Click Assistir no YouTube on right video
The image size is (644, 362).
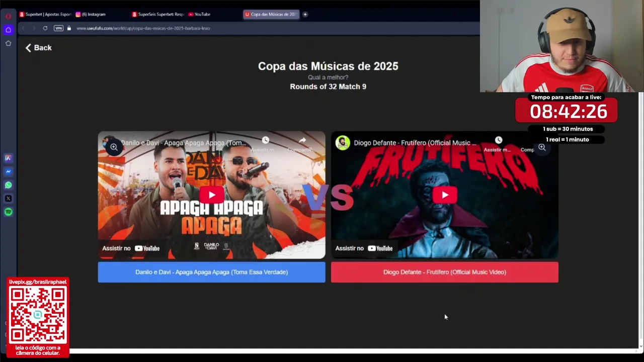click(x=364, y=248)
